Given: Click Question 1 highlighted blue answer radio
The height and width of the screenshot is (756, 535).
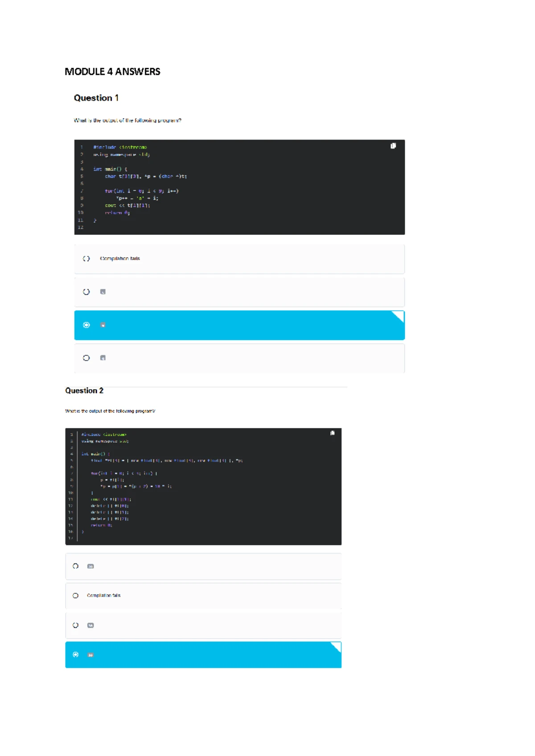Looking at the screenshot, I should pyautogui.click(x=86, y=325).
